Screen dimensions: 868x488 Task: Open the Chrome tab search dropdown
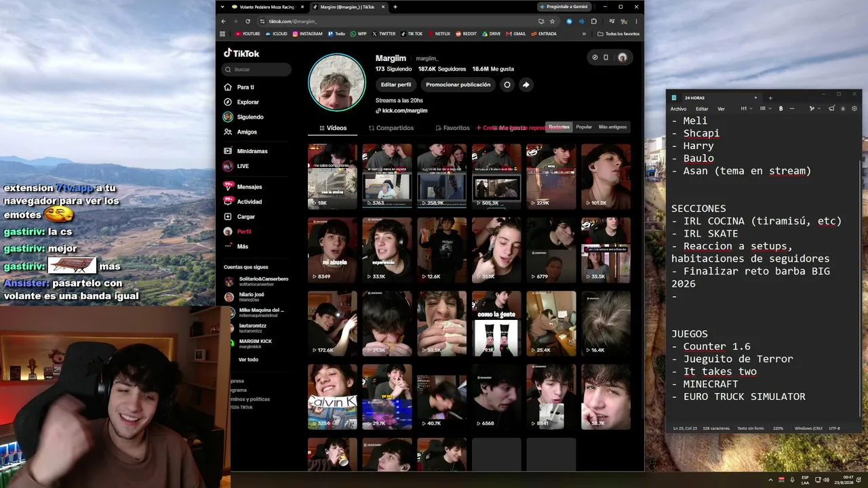pyautogui.click(x=222, y=7)
